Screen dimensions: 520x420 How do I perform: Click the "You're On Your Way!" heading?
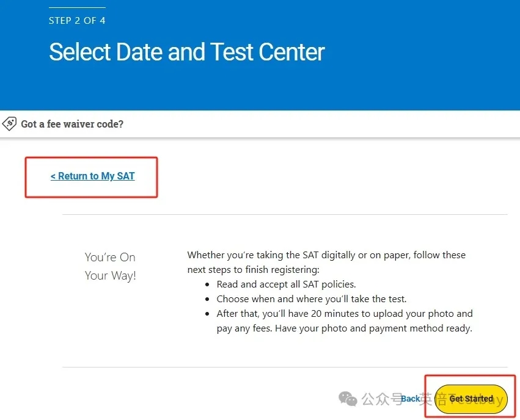point(110,266)
